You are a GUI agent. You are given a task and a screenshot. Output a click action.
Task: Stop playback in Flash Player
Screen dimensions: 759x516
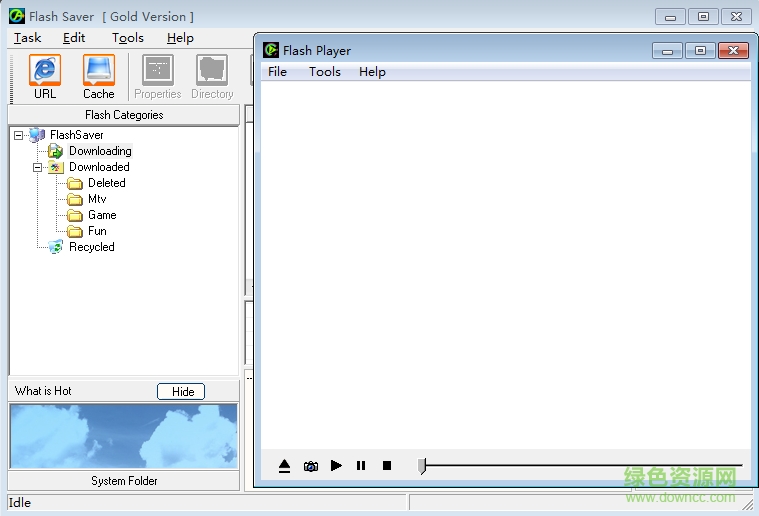[x=387, y=466]
